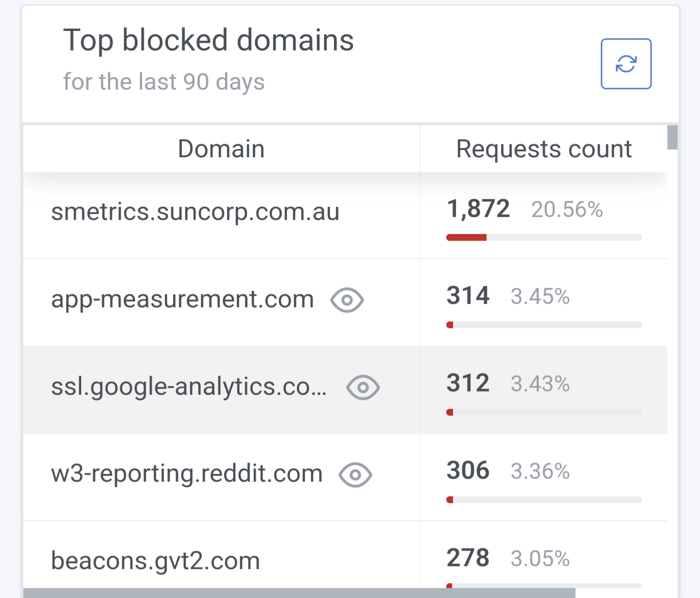The width and height of the screenshot is (700, 598).
Task: Select the row showing 306 requests
Action: pos(468,470)
